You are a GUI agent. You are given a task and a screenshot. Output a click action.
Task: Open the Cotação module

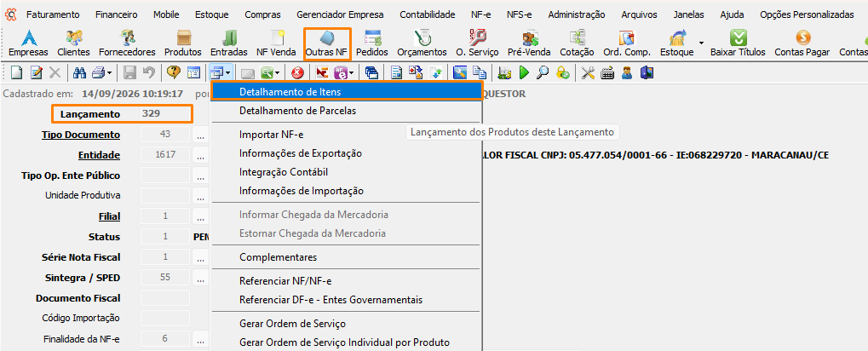577,44
